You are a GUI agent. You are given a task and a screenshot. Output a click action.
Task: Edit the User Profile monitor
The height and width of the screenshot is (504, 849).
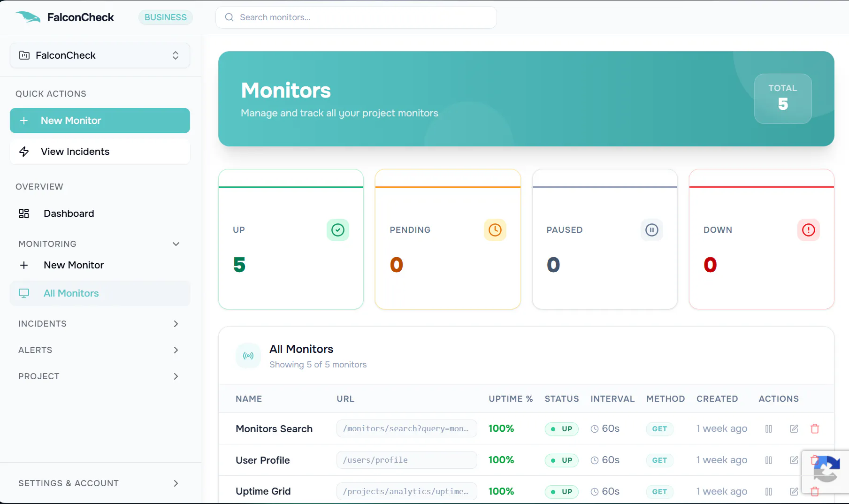794,460
